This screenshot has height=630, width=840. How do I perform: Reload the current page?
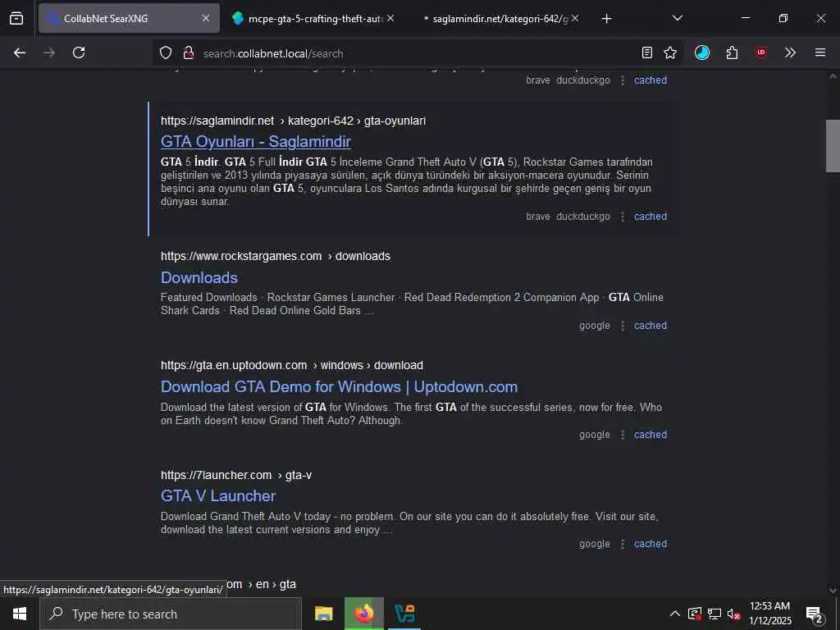[79, 52]
